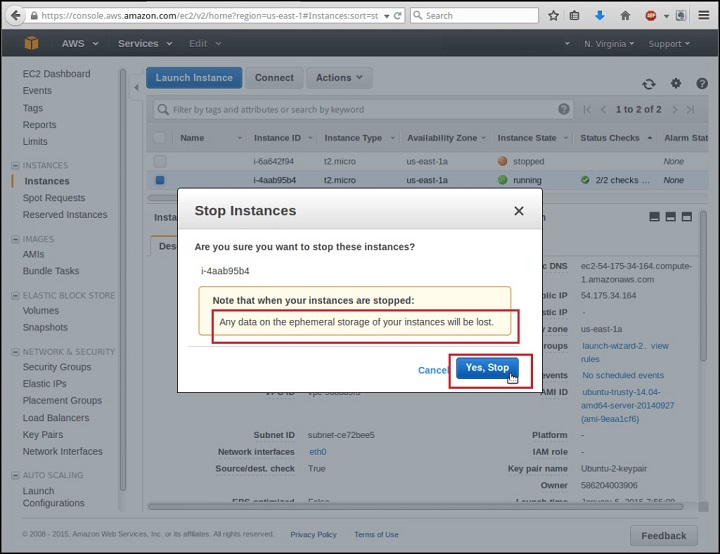Click the reload page icon in address bar
Image resolution: width=720 pixels, height=554 pixels.
point(398,16)
